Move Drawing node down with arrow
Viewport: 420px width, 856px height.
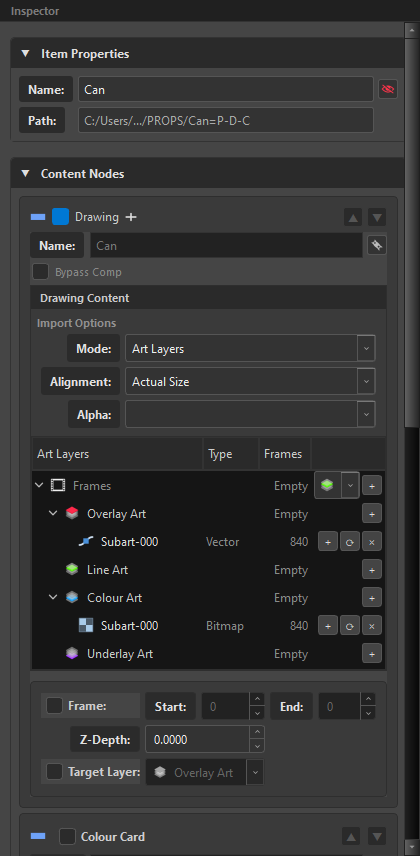(377, 217)
